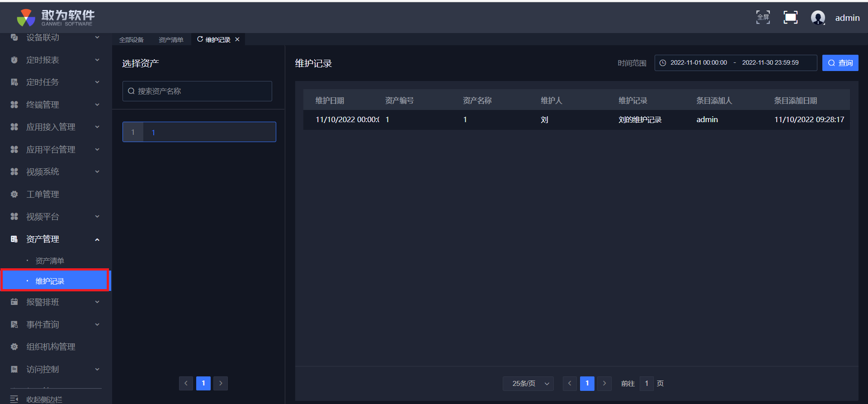Expand the 定时任务 menu chevron

97,82
